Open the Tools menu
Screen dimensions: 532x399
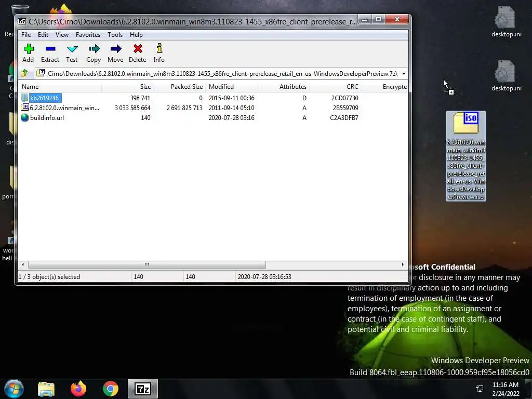(x=115, y=35)
